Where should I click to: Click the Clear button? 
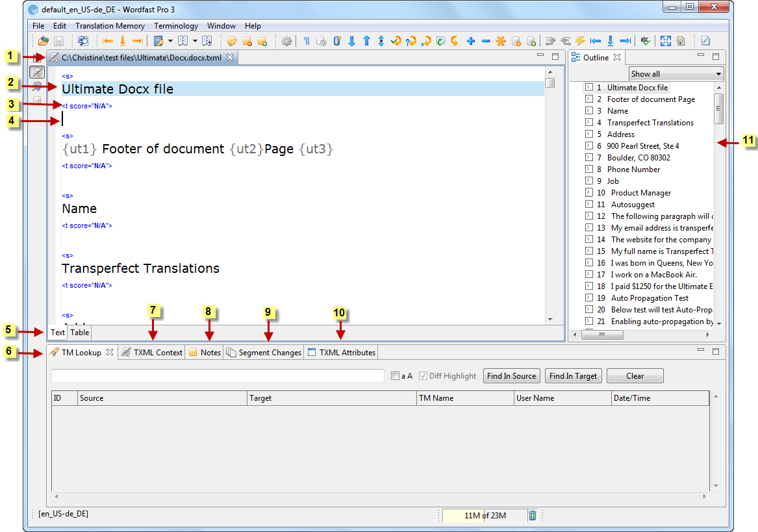coord(635,376)
